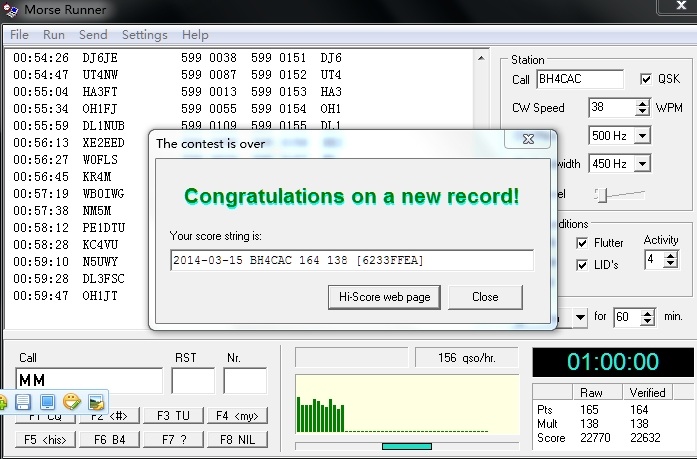Viewport: 697px width, 459px height.
Task: Click the green QSO rate bar graph
Action: [407, 404]
